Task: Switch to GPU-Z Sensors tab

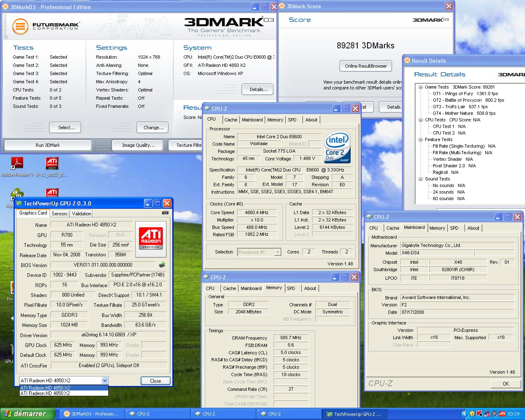Action: coord(59,213)
